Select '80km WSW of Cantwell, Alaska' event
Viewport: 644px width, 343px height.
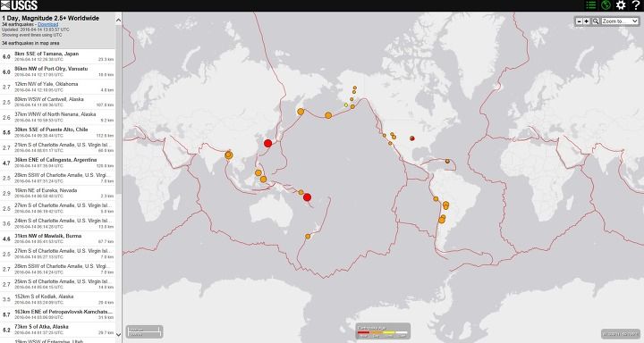[x=58, y=102]
